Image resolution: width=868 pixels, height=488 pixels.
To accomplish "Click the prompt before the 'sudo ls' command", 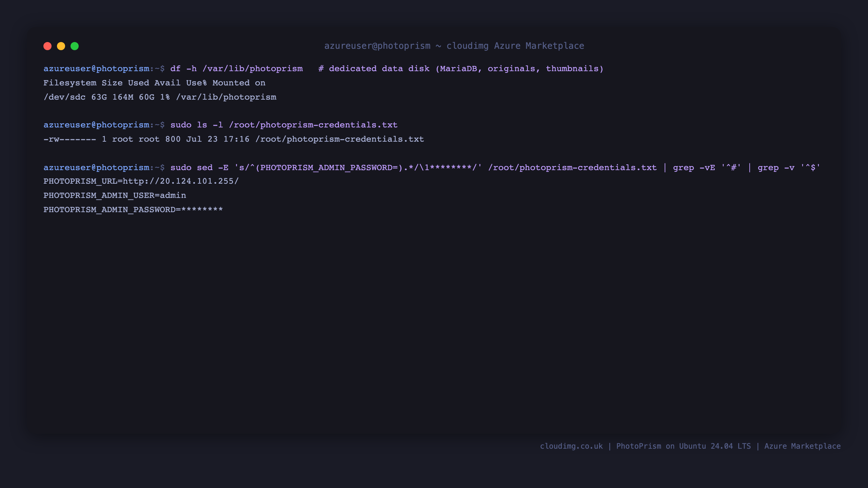I will coord(104,125).
